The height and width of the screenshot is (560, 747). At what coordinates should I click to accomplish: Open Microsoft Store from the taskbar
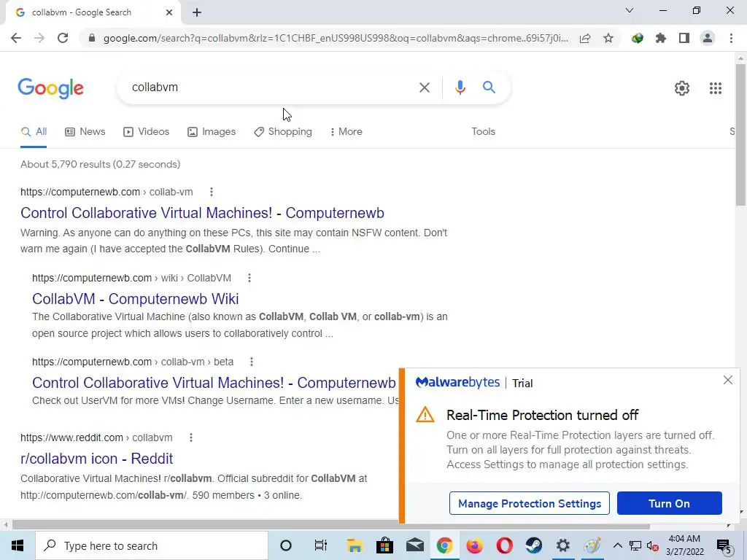[x=384, y=545]
